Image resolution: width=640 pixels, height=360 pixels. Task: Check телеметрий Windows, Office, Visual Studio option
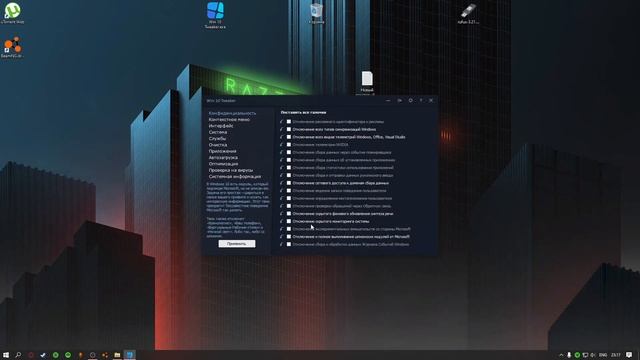coord(289,137)
